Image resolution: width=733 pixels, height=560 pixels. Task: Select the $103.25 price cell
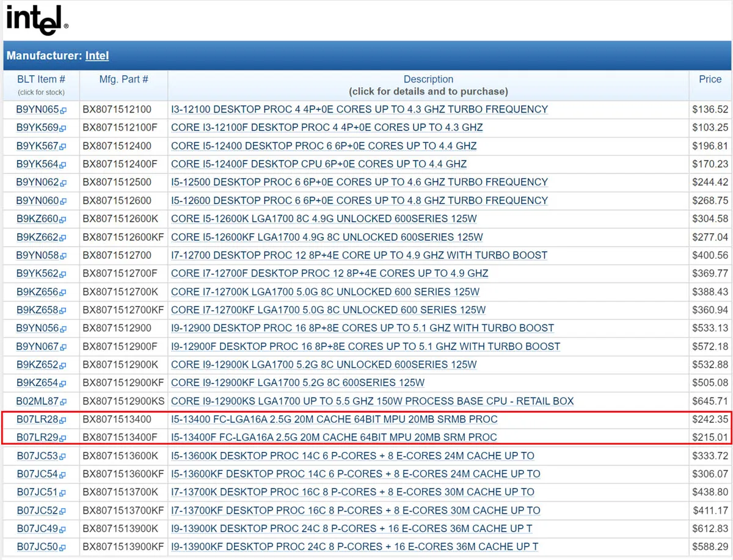(x=710, y=128)
